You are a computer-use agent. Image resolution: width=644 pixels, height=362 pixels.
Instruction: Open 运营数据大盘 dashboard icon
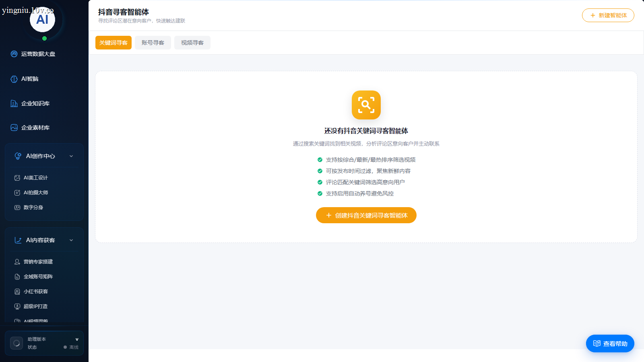pos(14,54)
